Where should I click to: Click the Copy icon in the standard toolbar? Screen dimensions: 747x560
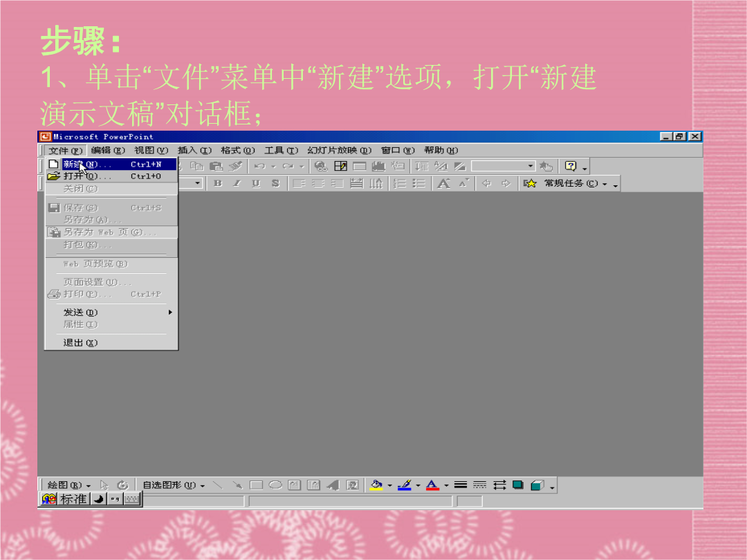(x=196, y=166)
